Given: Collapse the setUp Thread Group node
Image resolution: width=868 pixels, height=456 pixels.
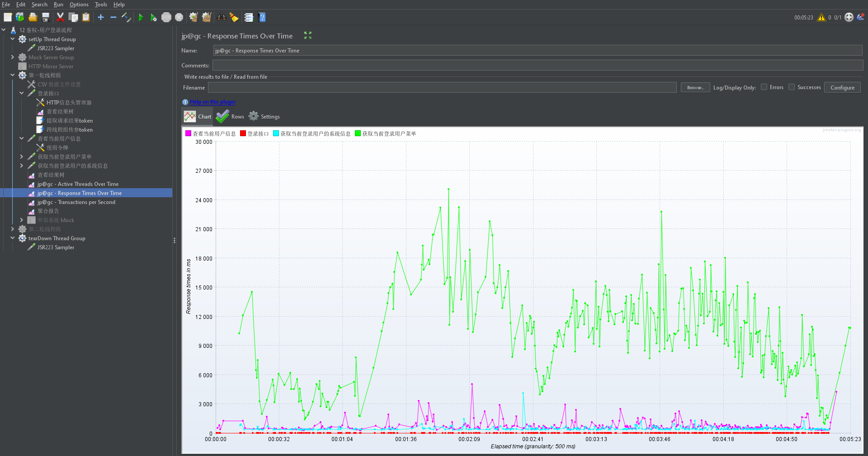Looking at the screenshot, I should [x=13, y=39].
